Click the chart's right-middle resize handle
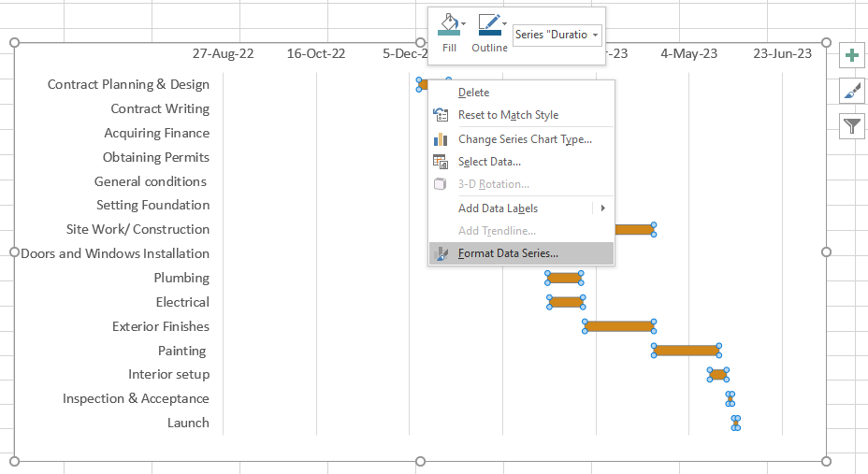The image size is (868, 474). point(827,252)
